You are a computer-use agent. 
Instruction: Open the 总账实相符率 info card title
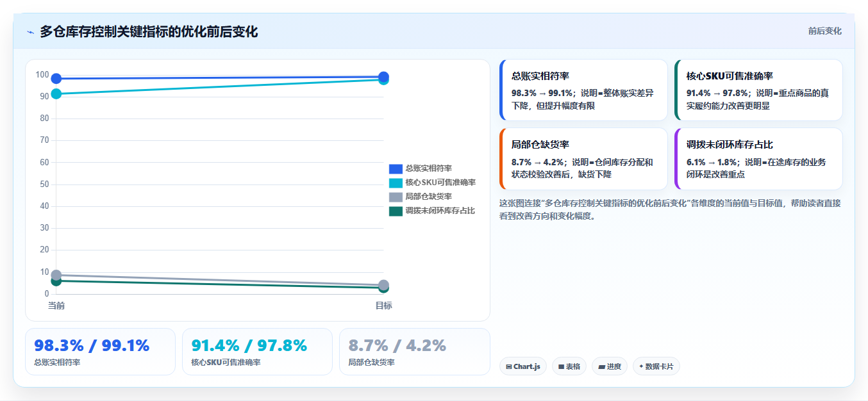(x=541, y=76)
